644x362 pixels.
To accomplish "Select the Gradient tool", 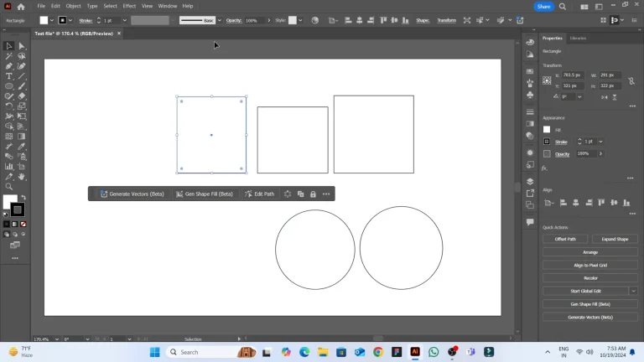I will [x=22, y=137].
